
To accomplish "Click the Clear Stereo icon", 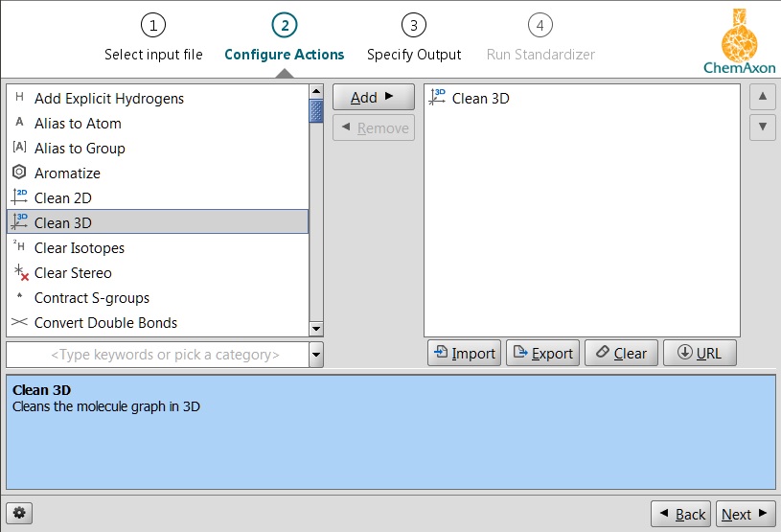I will coord(19,272).
